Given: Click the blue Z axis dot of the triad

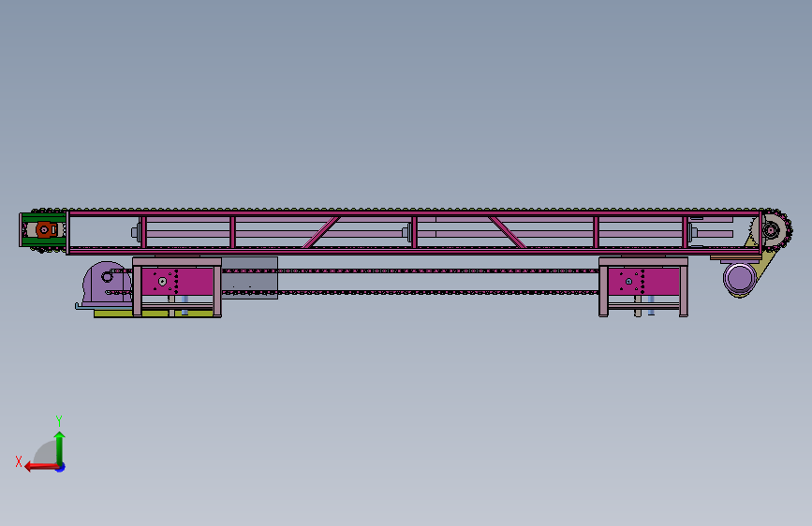Looking at the screenshot, I should (61, 468).
